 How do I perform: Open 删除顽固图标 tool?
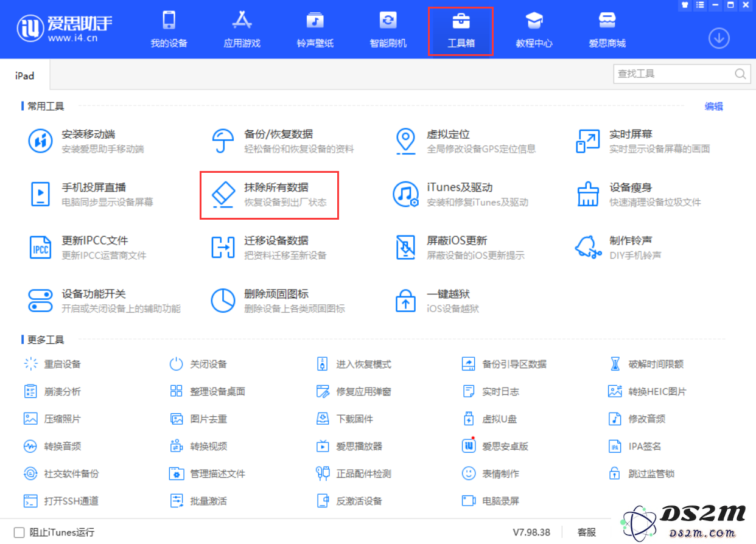click(x=278, y=301)
